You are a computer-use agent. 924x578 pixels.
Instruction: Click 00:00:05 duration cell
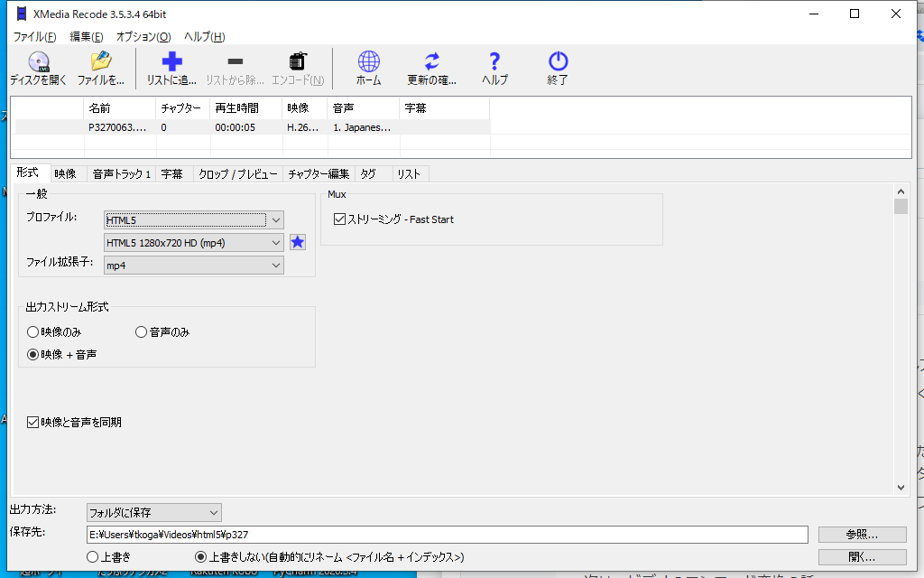point(236,127)
